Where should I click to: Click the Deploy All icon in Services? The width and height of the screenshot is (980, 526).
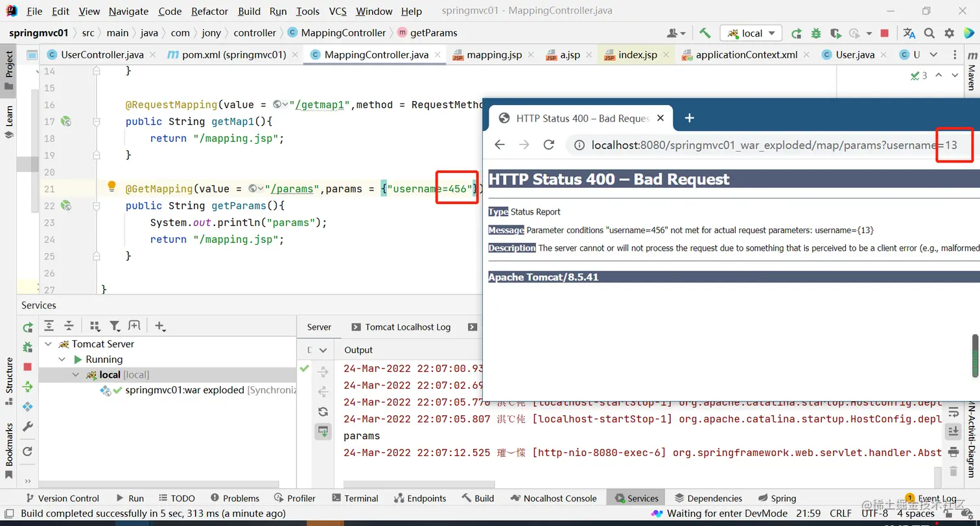(27, 387)
